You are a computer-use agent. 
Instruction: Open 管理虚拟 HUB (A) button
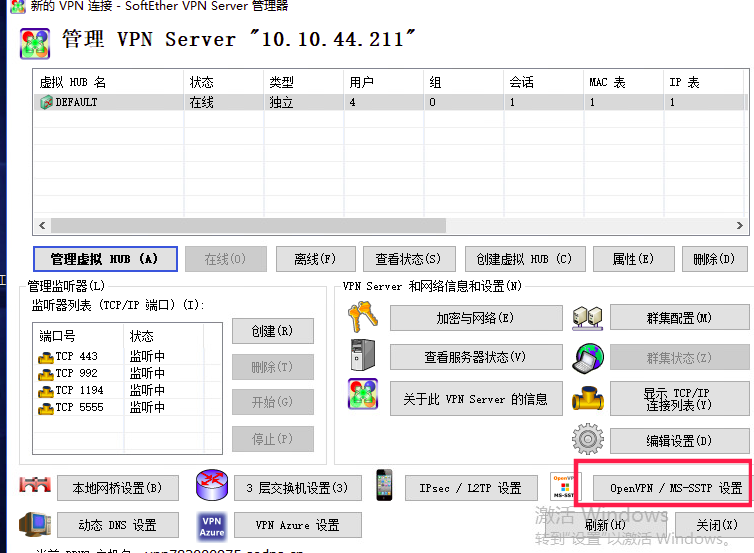coord(105,259)
